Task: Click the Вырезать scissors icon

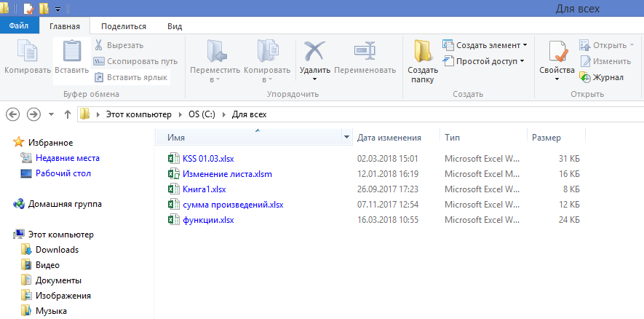Action: point(98,45)
